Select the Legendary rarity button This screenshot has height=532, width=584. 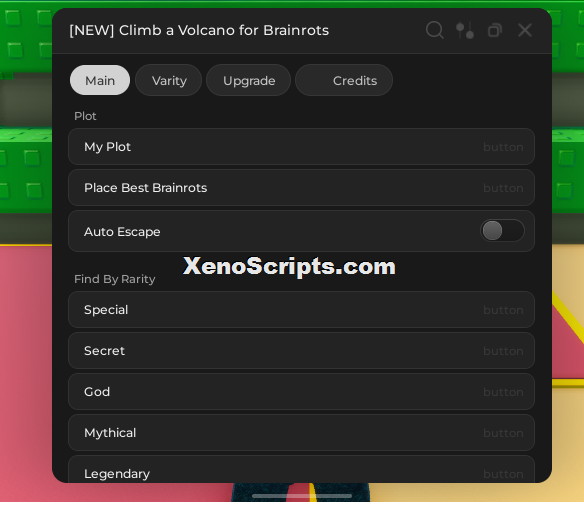pyautogui.click(x=301, y=469)
